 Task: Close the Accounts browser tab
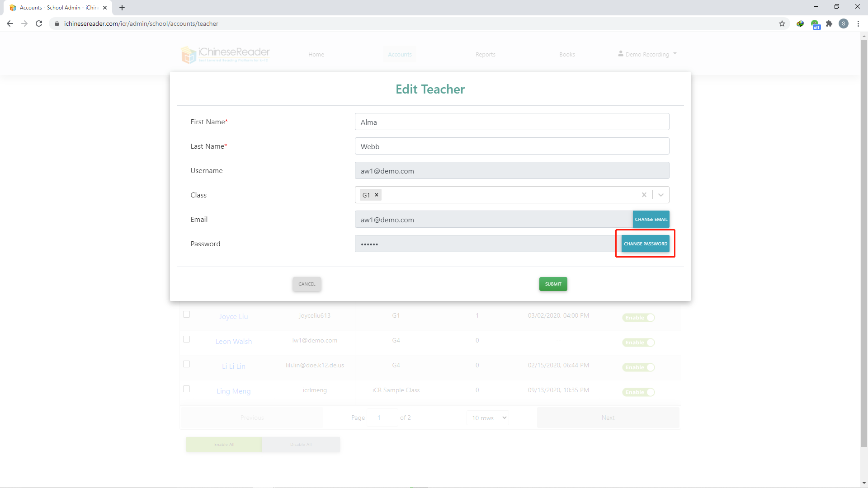click(x=105, y=8)
